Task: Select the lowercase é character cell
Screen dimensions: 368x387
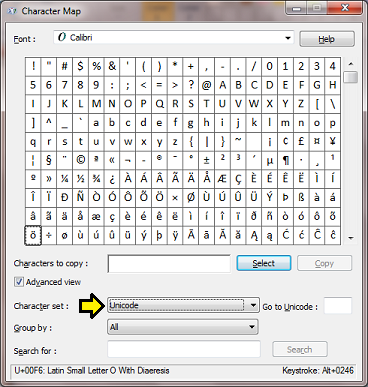Action: pyautogui.click(x=143, y=216)
